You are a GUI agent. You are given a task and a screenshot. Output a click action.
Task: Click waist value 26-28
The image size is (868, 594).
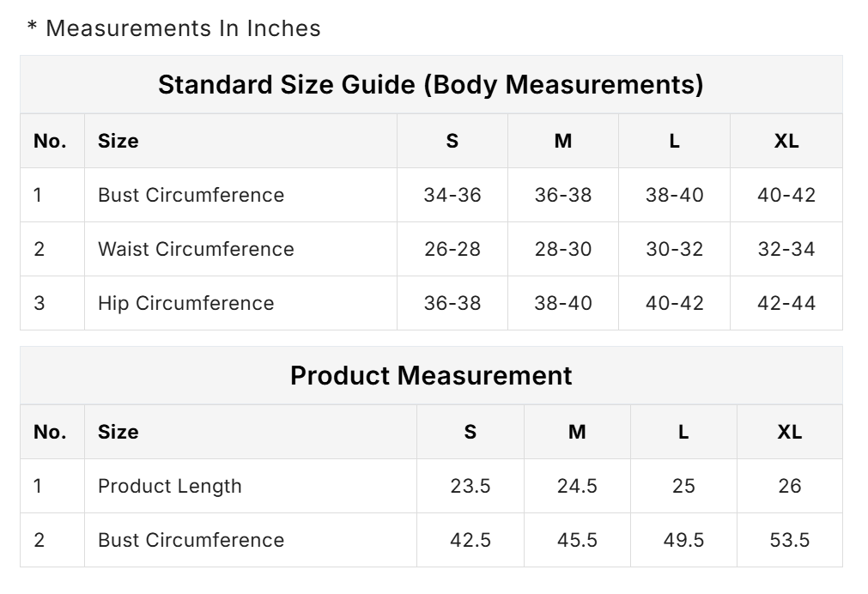(452, 249)
